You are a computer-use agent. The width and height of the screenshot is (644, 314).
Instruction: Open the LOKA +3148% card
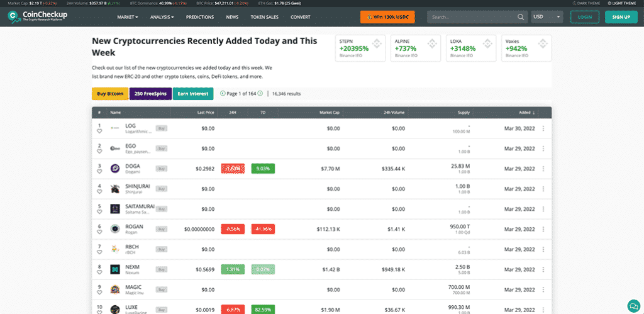click(x=471, y=48)
